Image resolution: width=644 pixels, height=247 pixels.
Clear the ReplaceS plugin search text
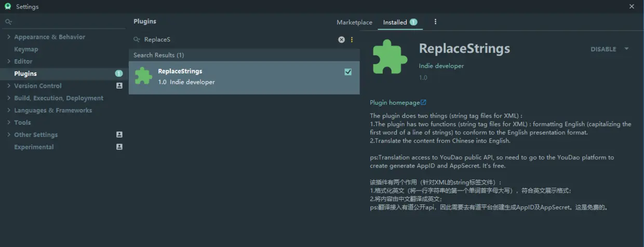(341, 39)
